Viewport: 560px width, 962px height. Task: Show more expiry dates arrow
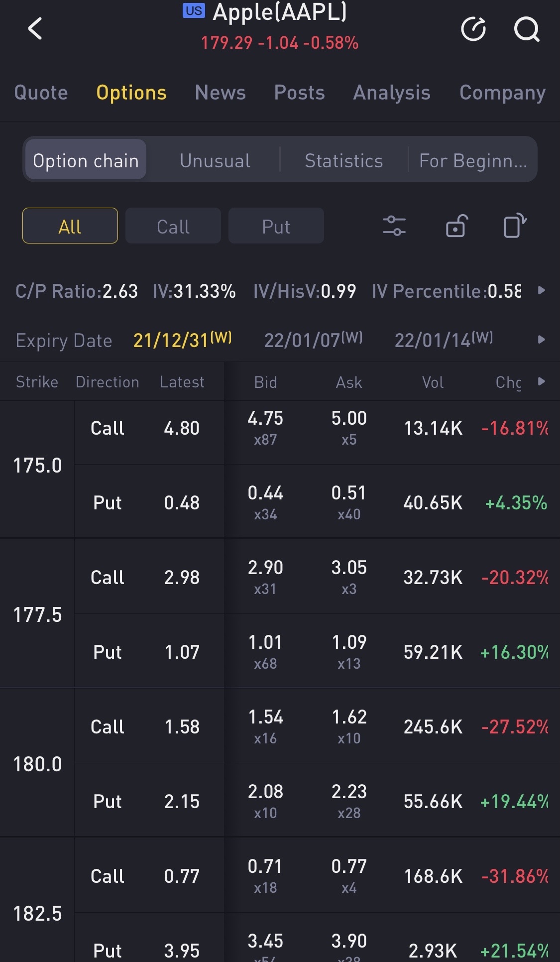click(542, 340)
